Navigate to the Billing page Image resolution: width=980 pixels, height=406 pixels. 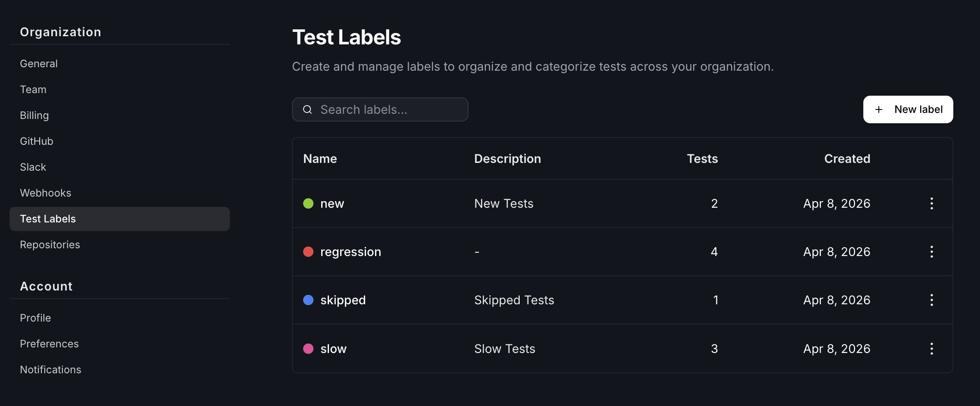34,115
